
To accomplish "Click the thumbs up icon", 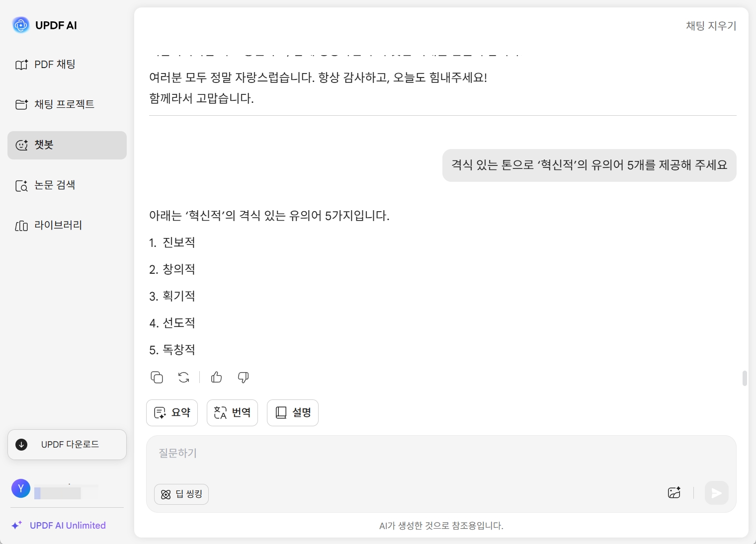I will tap(216, 378).
